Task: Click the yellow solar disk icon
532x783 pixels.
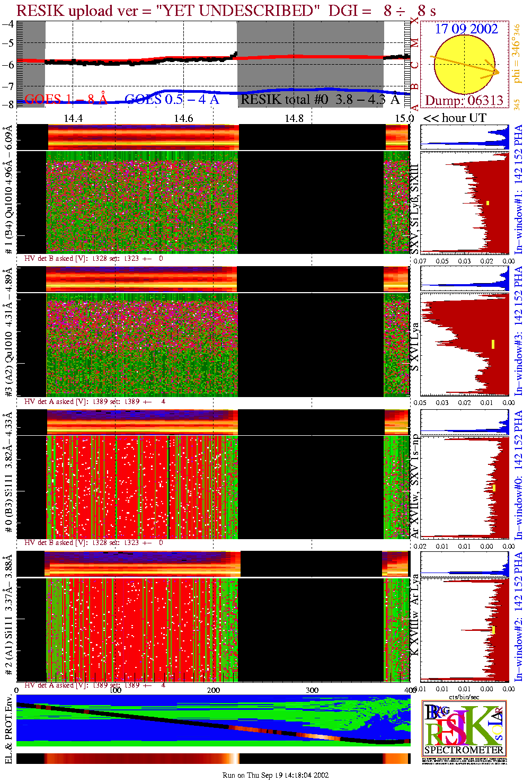Action: click(464, 65)
